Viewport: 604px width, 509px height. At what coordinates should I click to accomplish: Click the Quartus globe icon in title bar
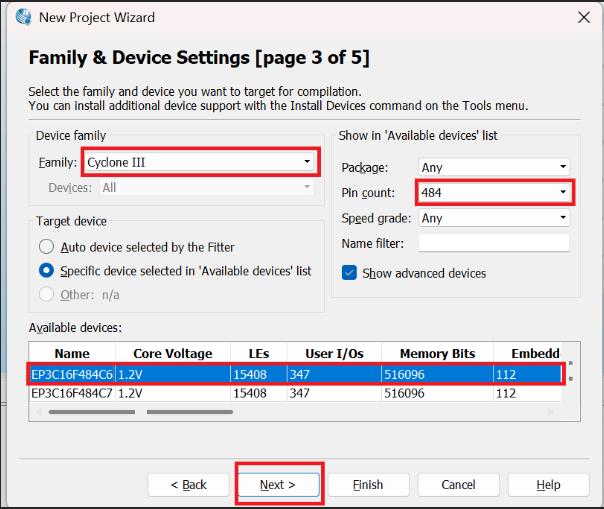coord(24,17)
